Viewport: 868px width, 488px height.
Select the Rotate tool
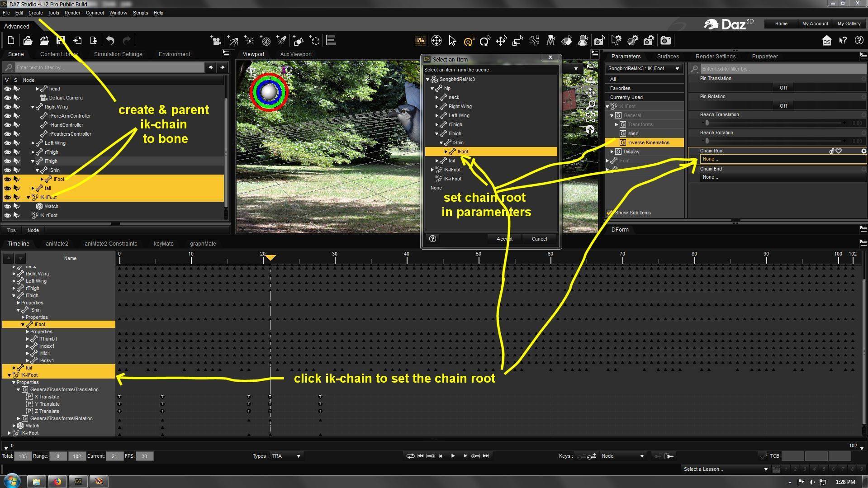(x=485, y=41)
